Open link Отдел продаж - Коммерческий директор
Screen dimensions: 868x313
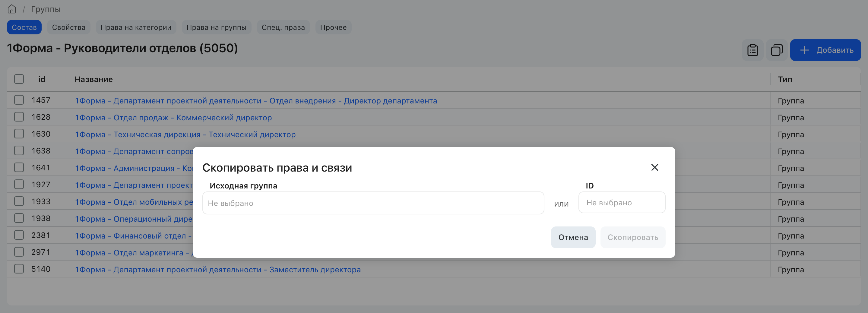(x=173, y=118)
